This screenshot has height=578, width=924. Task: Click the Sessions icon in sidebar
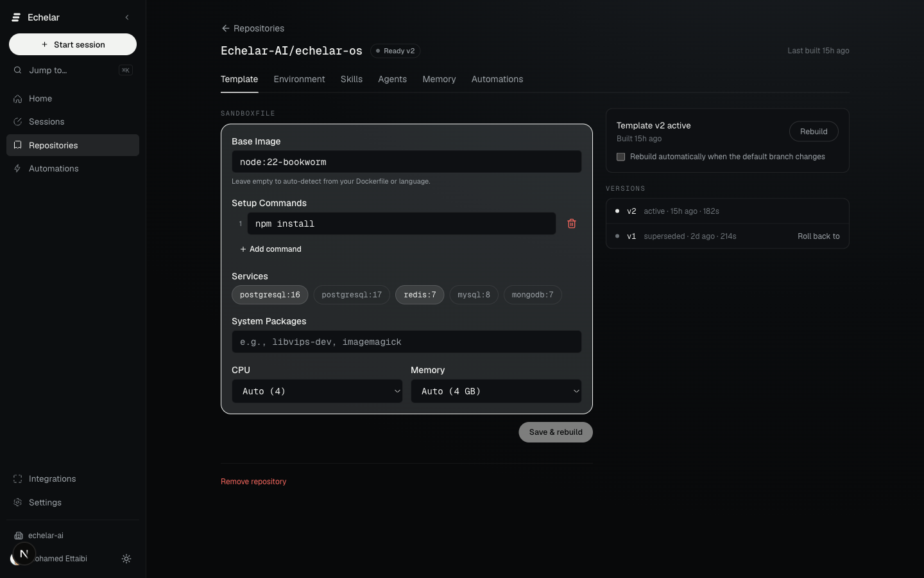tap(18, 121)
